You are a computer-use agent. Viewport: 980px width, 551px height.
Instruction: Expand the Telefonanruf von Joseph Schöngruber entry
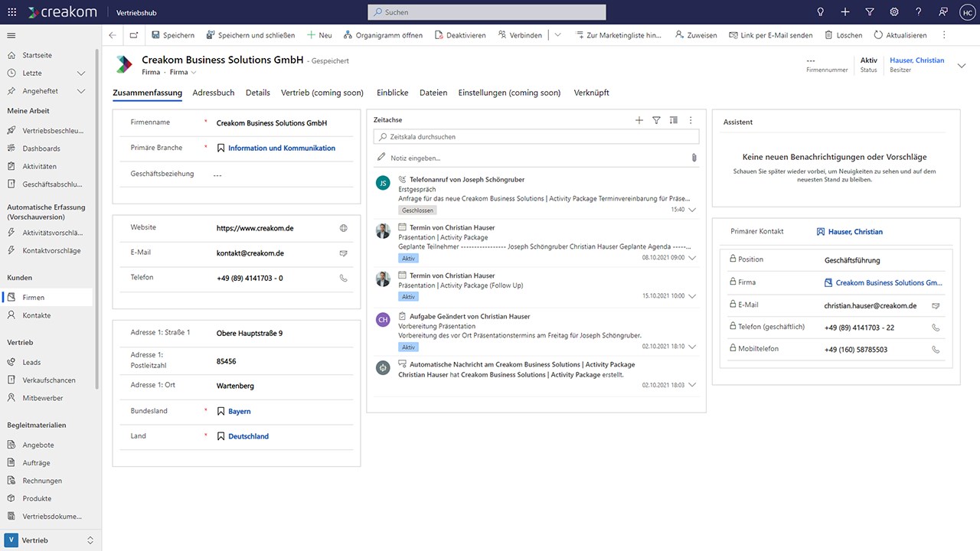tap(692, 210)
